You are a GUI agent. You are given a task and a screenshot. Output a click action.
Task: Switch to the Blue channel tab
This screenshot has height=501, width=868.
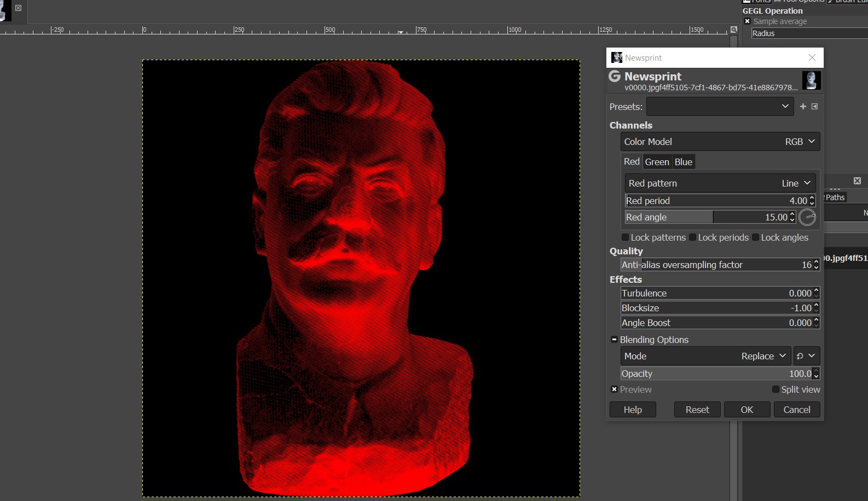684,162
